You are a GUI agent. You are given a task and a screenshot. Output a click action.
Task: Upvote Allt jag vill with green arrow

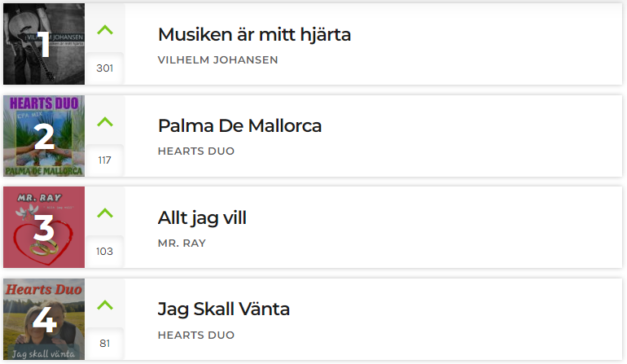[105, 213]
